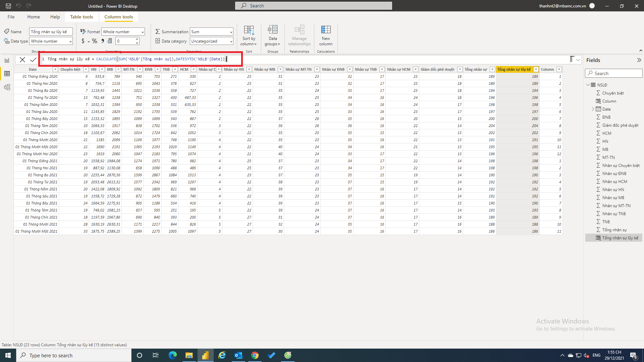Open the Data category dropdown Uncategorized
This screenshot has width=644, height=362.
[x=212, y=41]
